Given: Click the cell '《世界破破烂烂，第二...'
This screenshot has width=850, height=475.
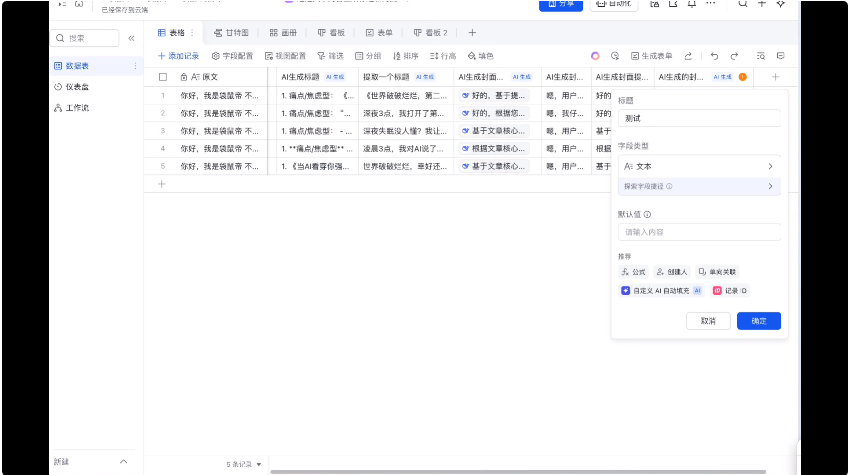Looking at the screenshot, I should (406, 95).
